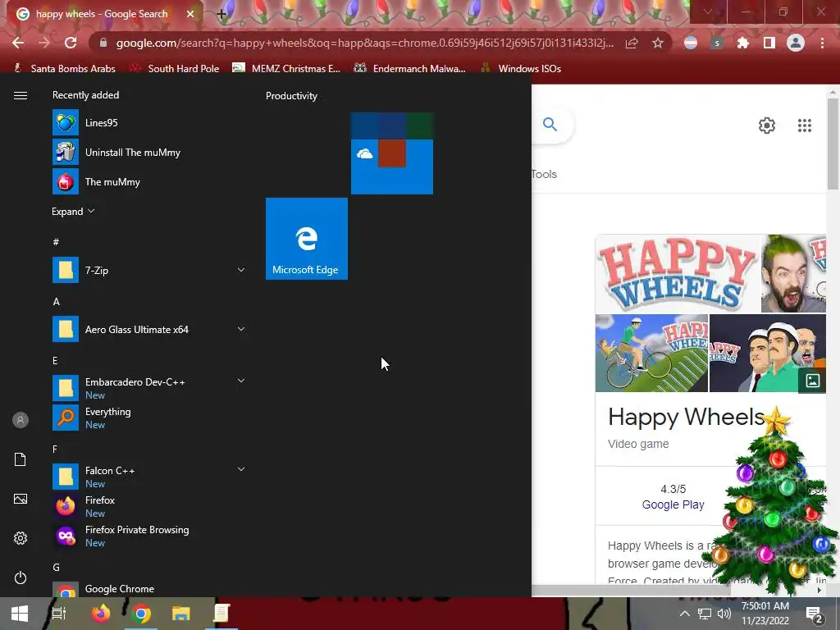Open the Chrome profile avatar
840x630 pixels.
pos(796,43)
